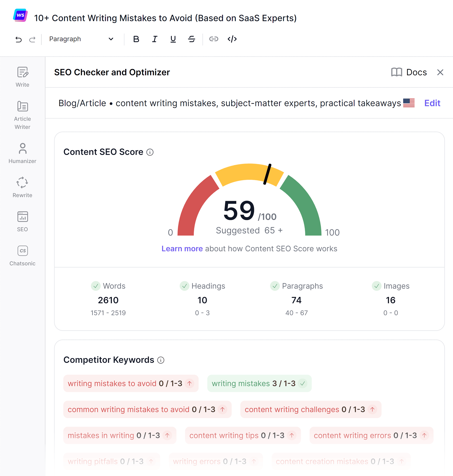Toggle bold formatting
This screenshot has height=476, width=453.
click(136, 39)
